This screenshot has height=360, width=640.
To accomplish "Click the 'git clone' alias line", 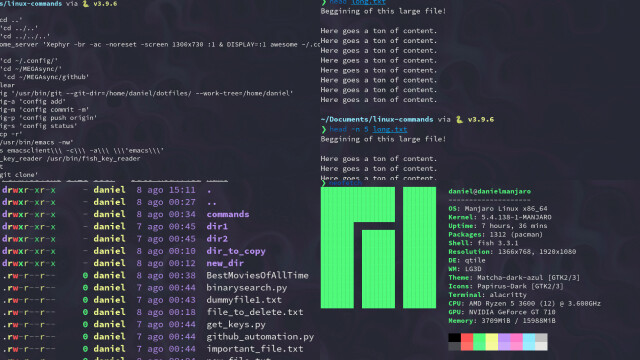I will [19, 175].
